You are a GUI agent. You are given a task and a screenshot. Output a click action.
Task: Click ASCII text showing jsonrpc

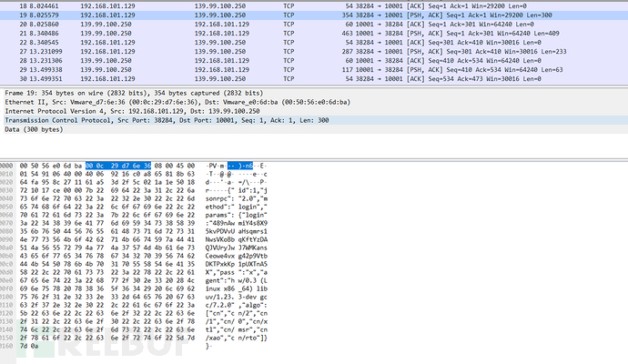[237, 198]
